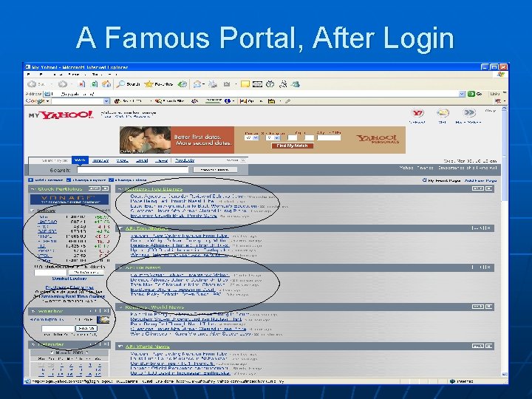The height and width of the screenshot is (399, 532).
Task: Click the Weather module Search button
Action: 86,328
